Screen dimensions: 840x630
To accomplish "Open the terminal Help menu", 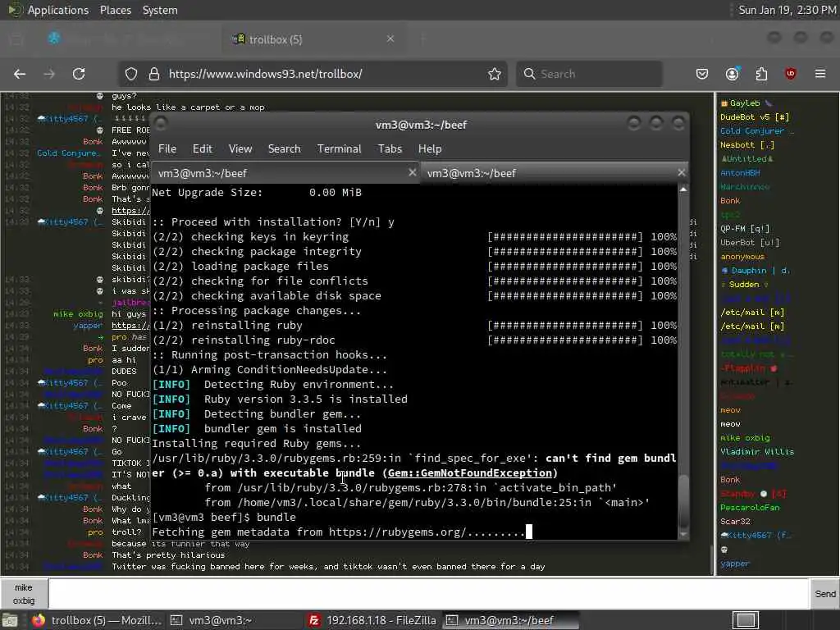I will click(x=430, y=149).
